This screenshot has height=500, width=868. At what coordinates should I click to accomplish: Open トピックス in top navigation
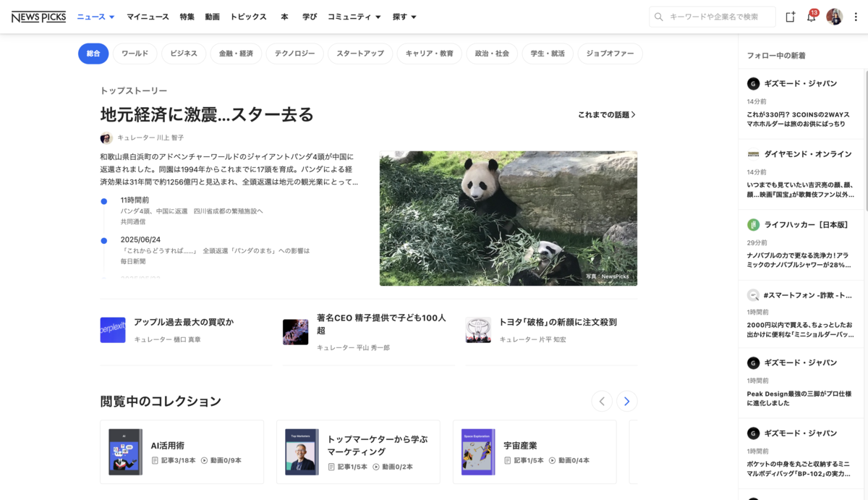point(248,17)
